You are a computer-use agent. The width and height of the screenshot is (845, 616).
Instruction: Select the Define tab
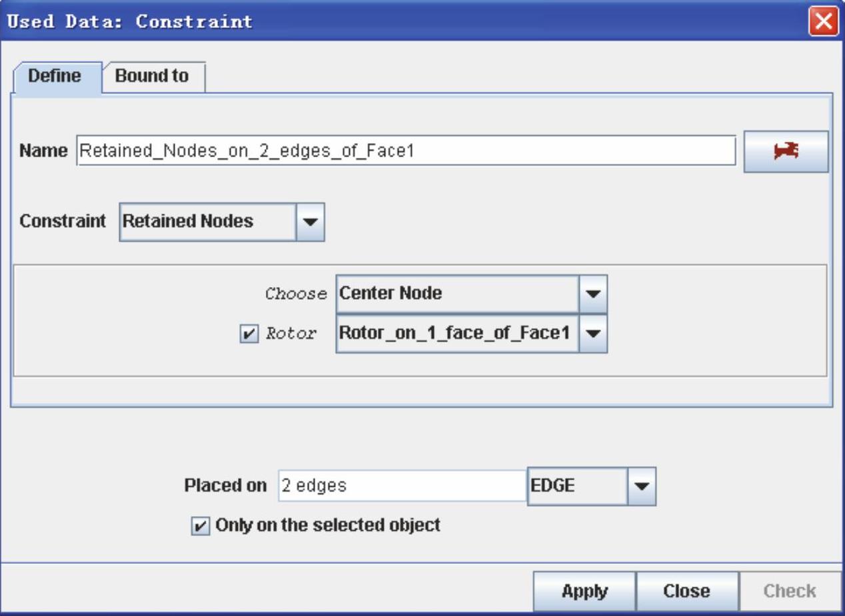click(55, 77)
